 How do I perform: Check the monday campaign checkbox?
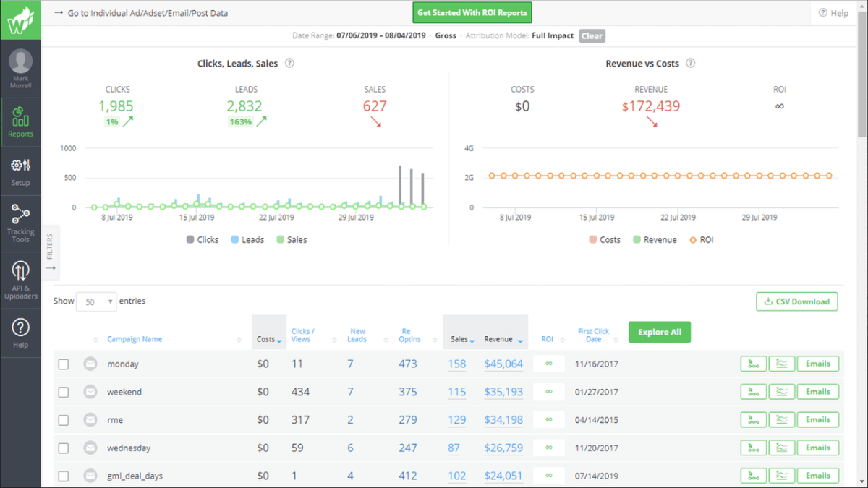coord(64,364)
